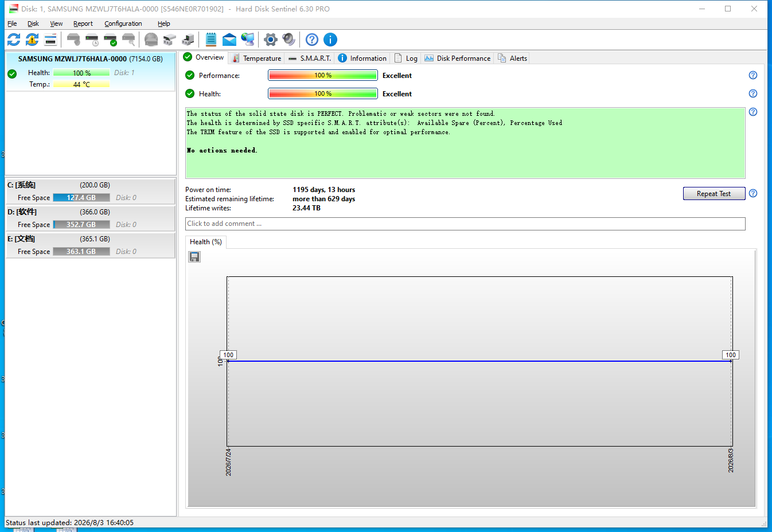772x532 pixels.
Task: Click the two-drives clone toolbar icon
Action: tap(169, 40)
